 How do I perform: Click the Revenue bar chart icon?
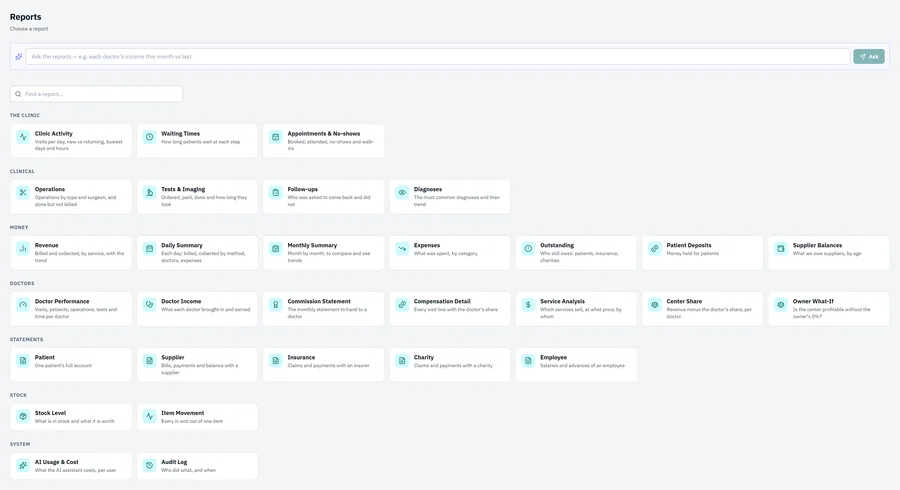(x=23, y=248)
